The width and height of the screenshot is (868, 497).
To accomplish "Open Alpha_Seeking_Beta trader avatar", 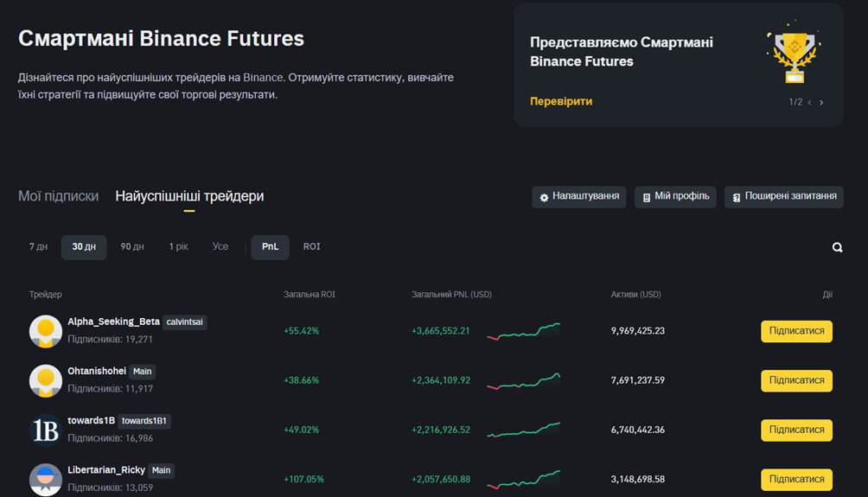I will (x=46, y=331).
